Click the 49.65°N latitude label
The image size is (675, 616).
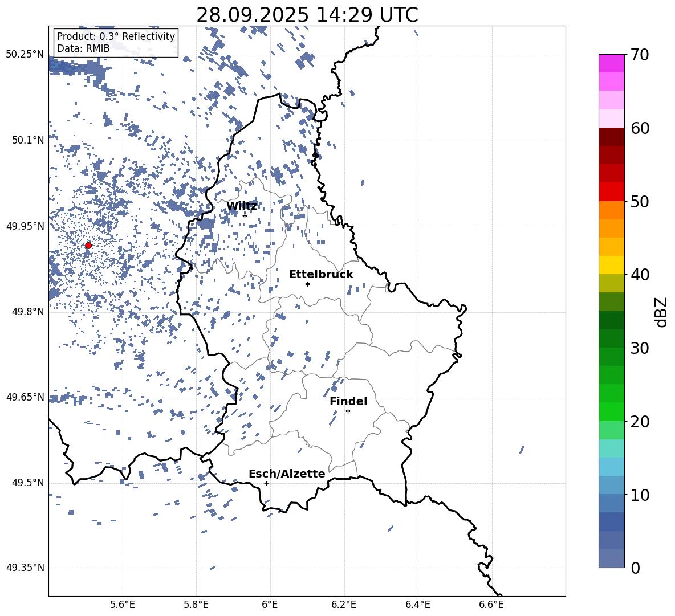(x=25, y=397)
